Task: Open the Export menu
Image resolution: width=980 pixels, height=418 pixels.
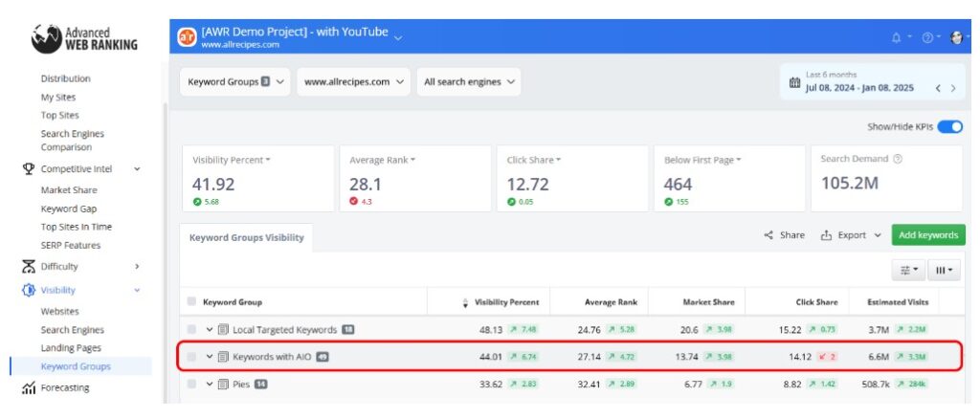Action: [851, 235]
